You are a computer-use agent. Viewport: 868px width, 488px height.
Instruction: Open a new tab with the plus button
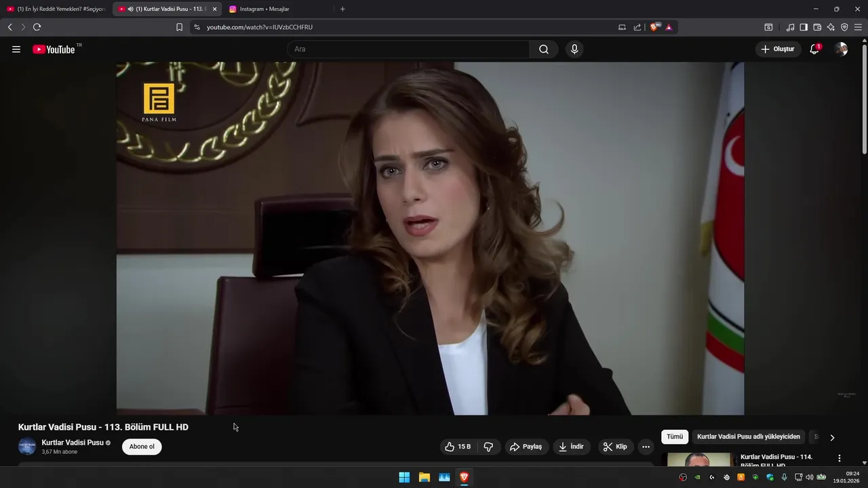(342, 9)
